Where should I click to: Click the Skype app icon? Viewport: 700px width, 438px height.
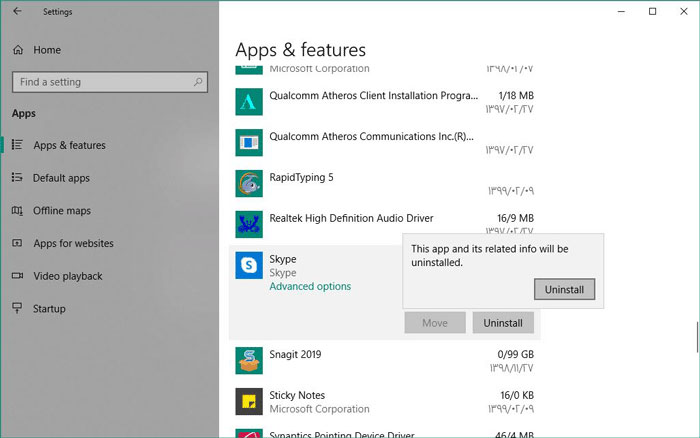pyautogui.click(x=249, y=265)
